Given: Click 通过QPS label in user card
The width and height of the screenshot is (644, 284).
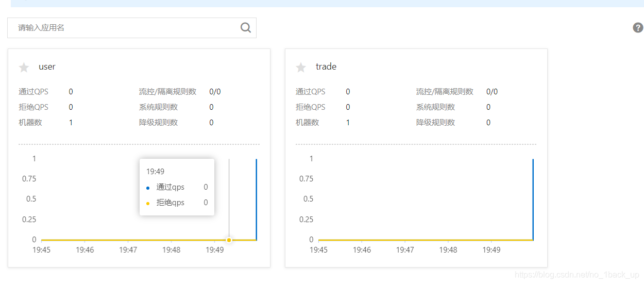Looking at the screenshot, I should 33,92.
